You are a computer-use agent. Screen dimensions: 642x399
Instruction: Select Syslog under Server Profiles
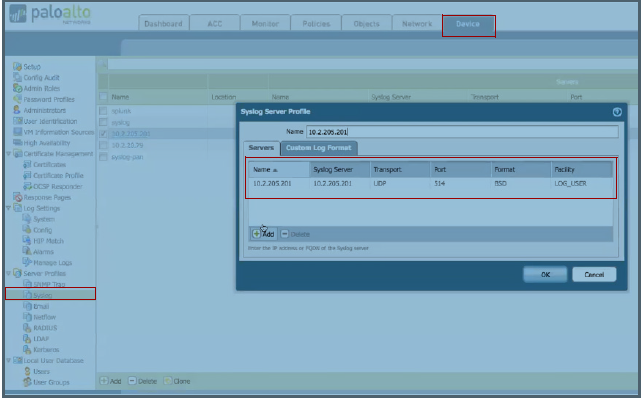point(43,295)
